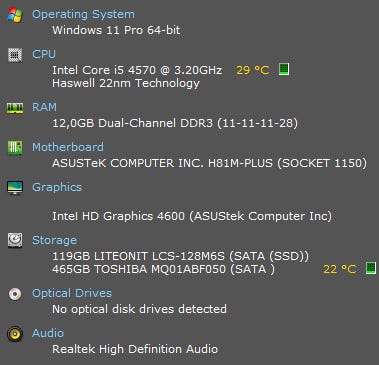Open the CPU section heading
379x365 pixels.
click(x=44, y=54)
